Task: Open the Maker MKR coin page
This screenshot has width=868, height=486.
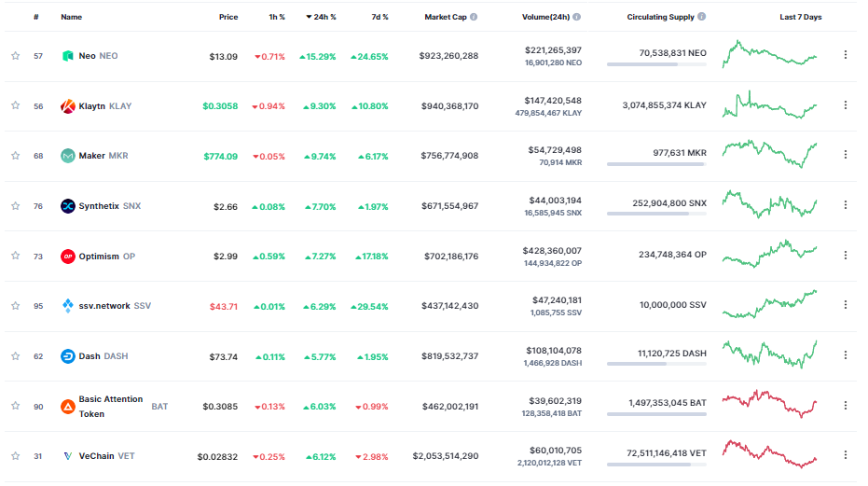Action: (103, 156)
